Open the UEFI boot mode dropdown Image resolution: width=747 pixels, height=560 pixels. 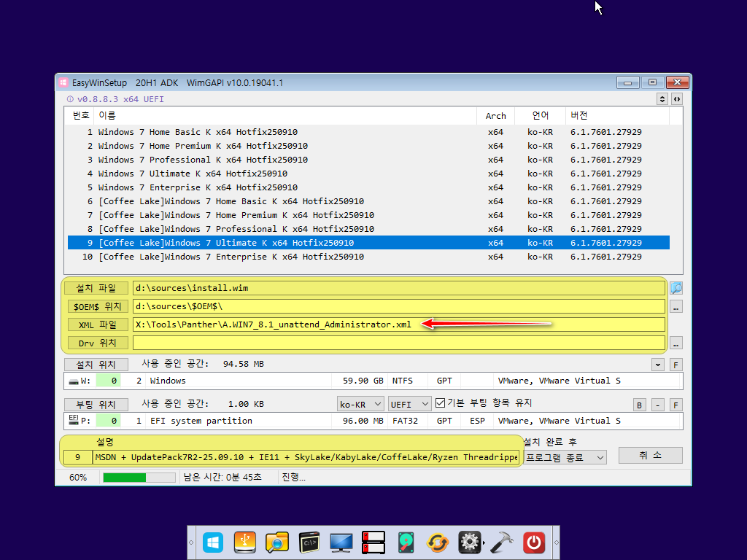pos(410,404)
